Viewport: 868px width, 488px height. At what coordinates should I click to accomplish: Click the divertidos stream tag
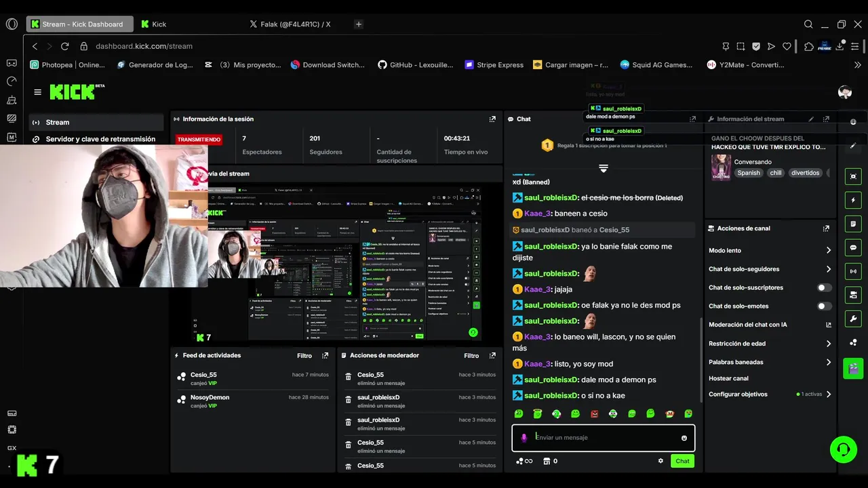pos(805,173)
